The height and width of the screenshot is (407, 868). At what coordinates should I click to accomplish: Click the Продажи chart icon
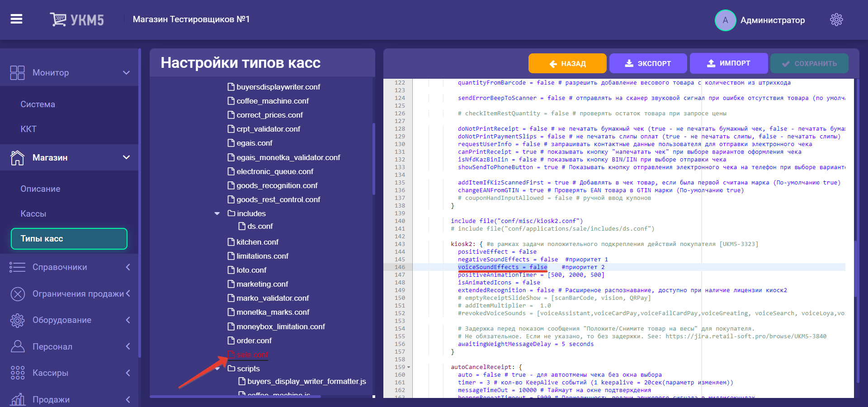(17, 399)
